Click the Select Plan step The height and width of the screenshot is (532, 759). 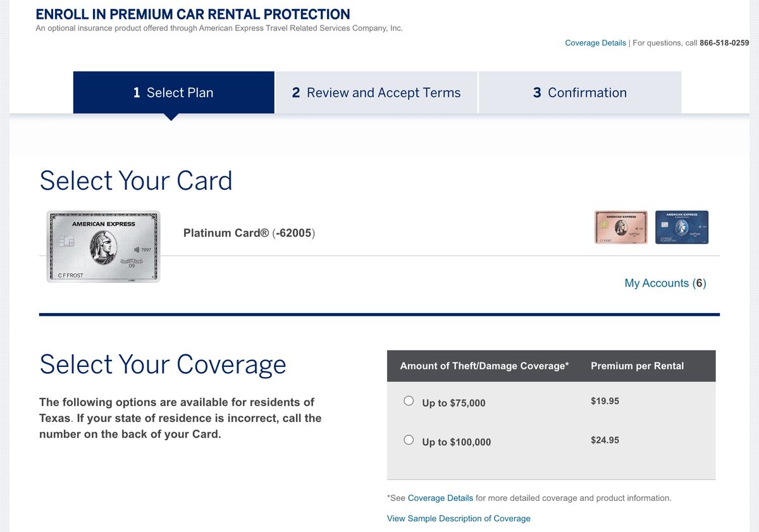[173, 92]
